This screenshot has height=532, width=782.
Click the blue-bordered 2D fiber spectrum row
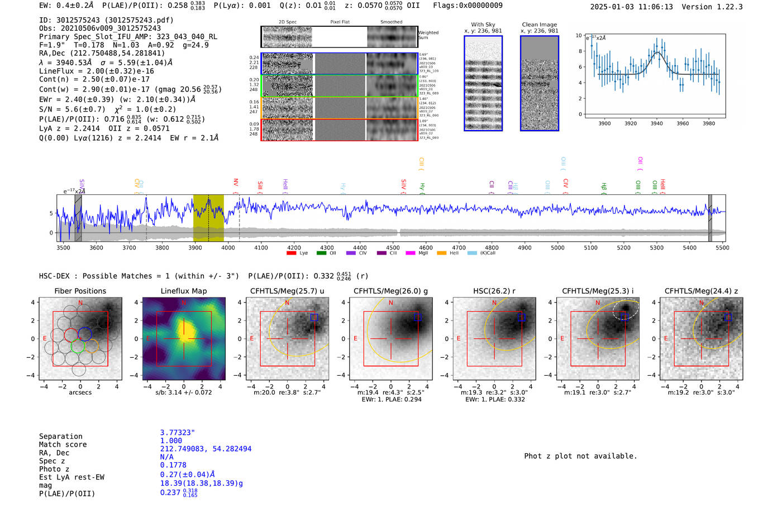tap(339, 64)
